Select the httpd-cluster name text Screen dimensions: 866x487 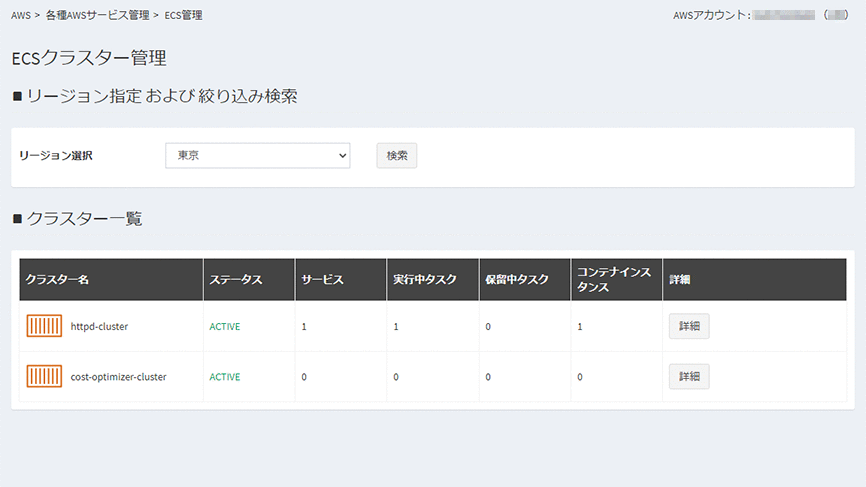(99, 326)
